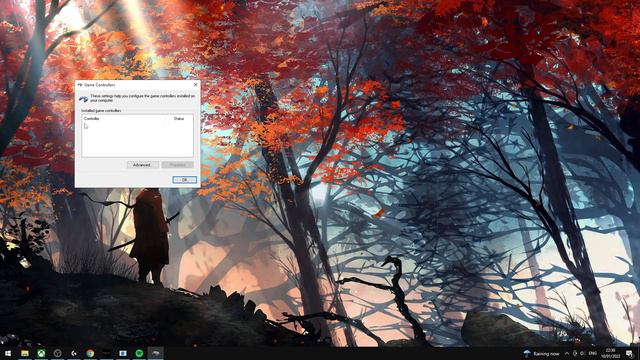
Task: Click the Status column header
Action: [179, 118]
